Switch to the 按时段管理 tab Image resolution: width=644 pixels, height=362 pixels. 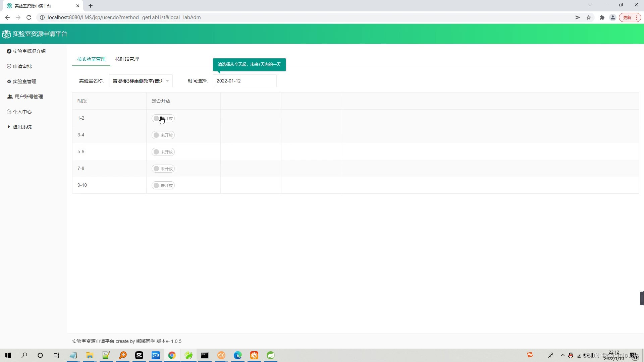127,59
